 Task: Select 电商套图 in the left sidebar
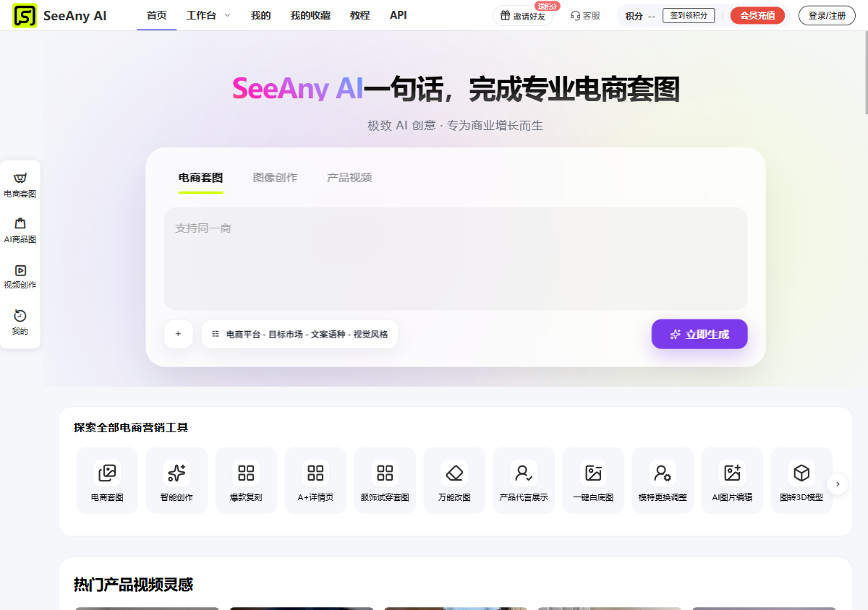20,185
